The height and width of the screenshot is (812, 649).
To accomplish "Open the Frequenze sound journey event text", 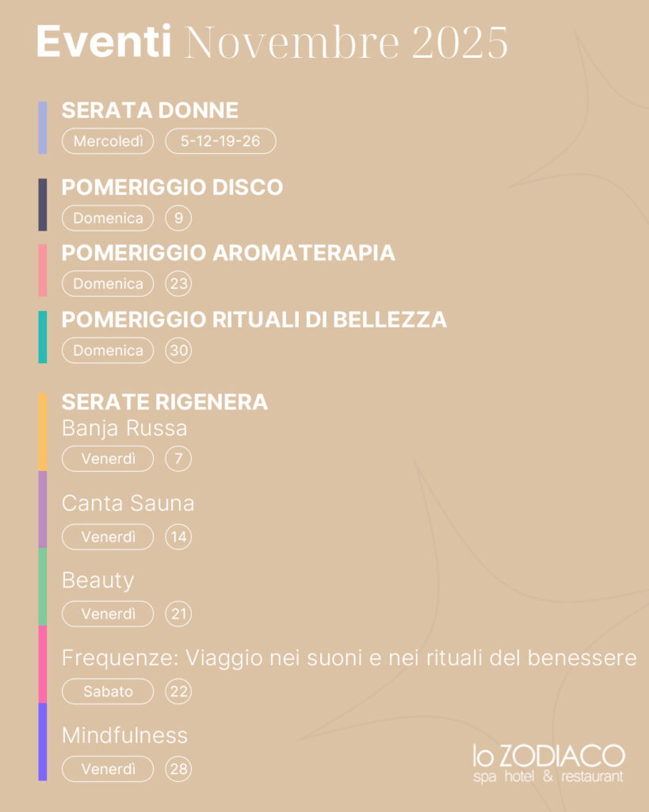I will coord(349,658).
